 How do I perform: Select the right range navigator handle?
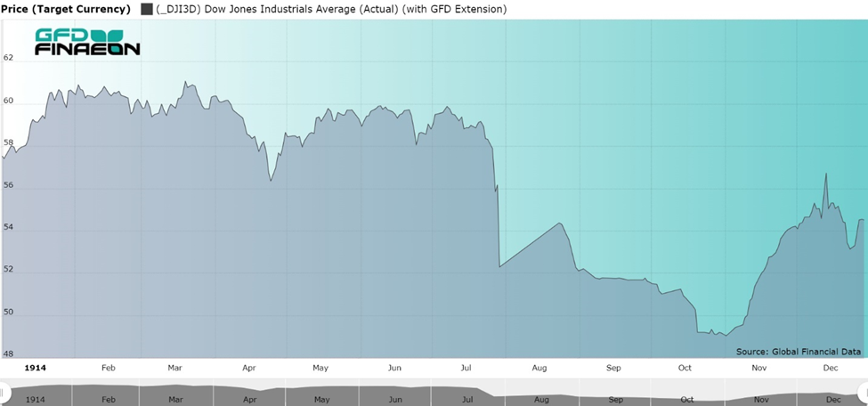(864, 392)
